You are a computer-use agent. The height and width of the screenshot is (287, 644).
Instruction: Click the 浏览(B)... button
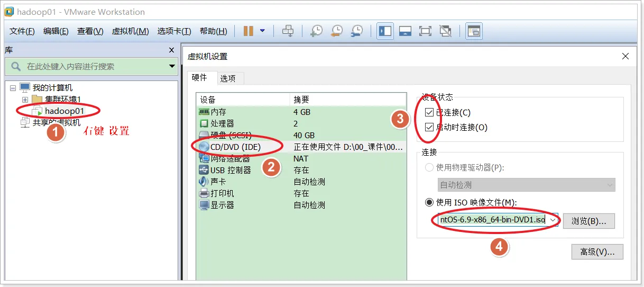588,221
